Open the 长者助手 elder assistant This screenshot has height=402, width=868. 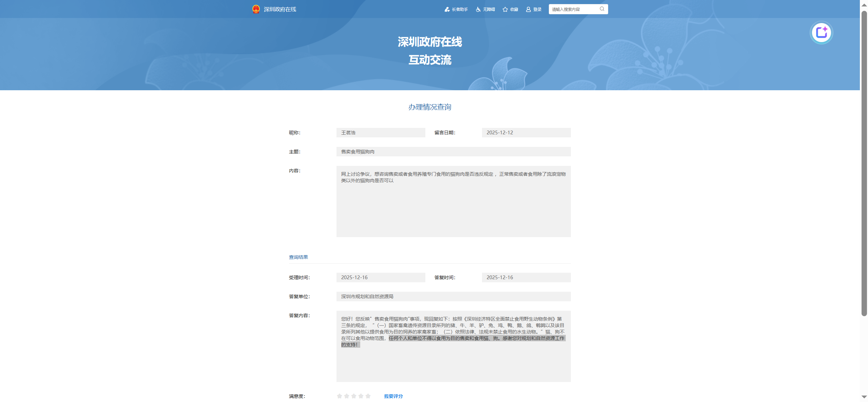click(x=456, y=9)
